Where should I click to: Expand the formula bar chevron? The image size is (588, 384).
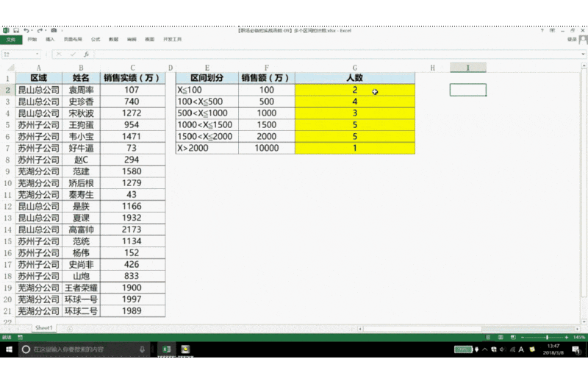[581, 54]
